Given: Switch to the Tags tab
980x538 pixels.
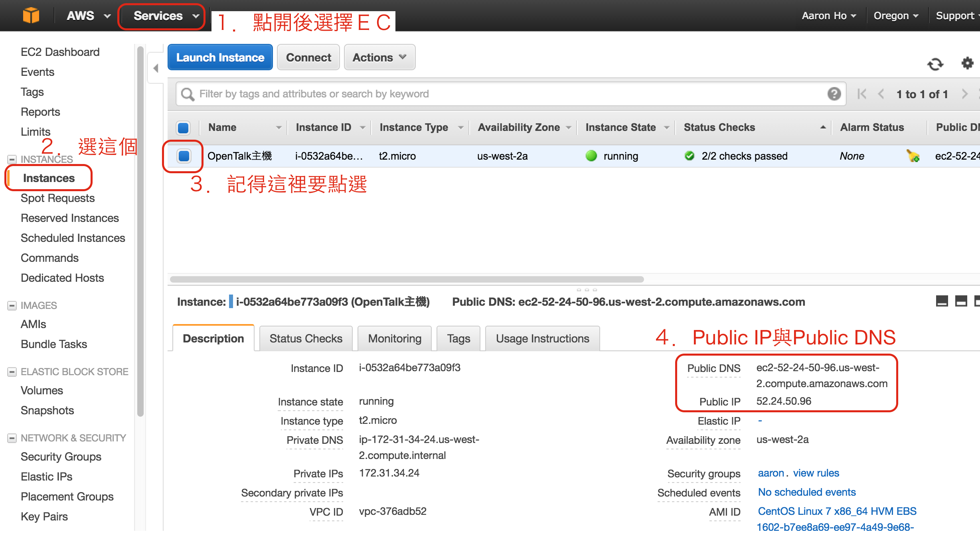Looking at the screenshot, I should pos(458,338).
